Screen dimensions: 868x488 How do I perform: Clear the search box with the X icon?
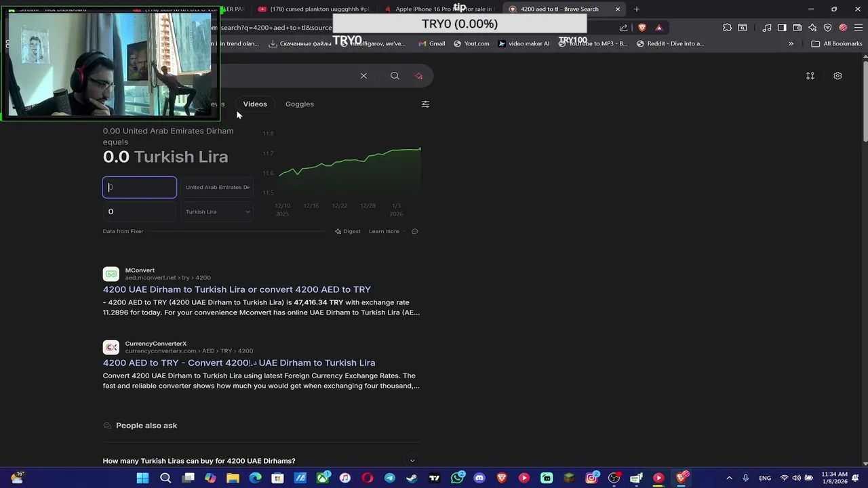[x=363, y=76]
